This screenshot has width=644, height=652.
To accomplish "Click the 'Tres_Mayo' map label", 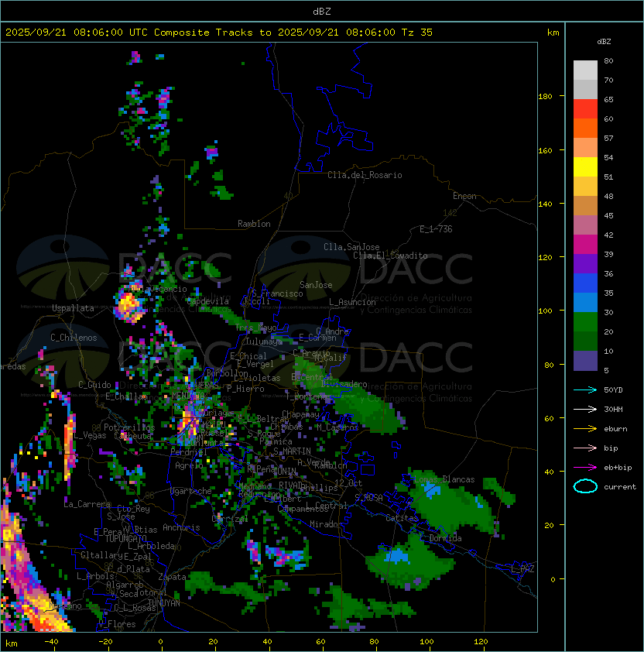I will 255,328.
